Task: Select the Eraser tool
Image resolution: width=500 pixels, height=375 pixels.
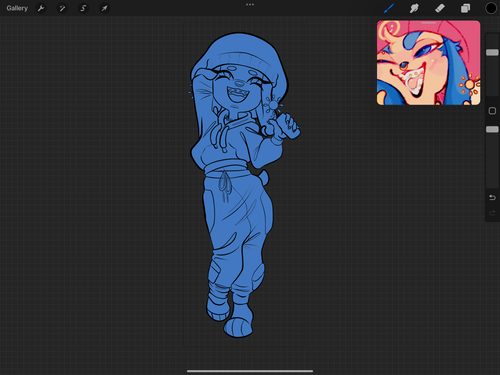Action: tap(440, 8)
